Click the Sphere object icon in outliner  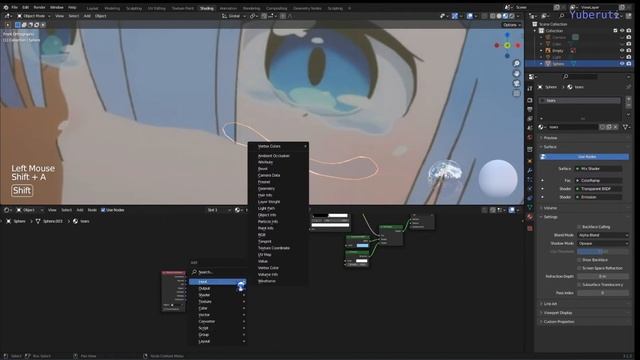point(548,64)
